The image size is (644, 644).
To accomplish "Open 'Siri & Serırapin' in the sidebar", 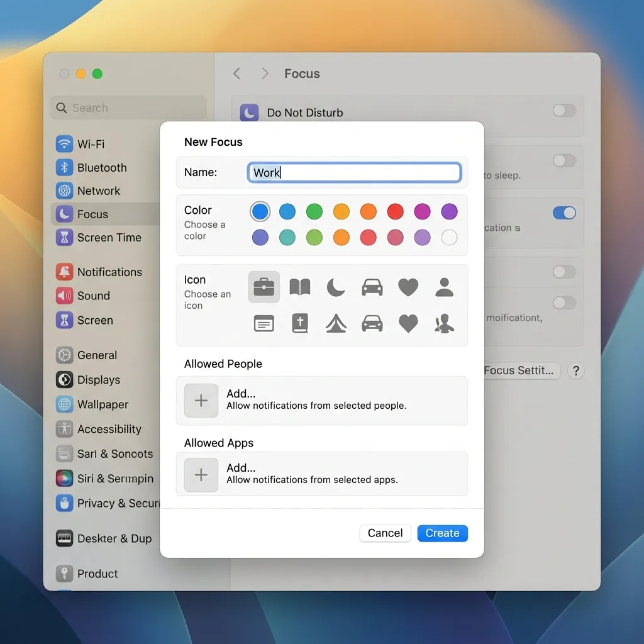I will pyautogui.click(x=105, y=478).
